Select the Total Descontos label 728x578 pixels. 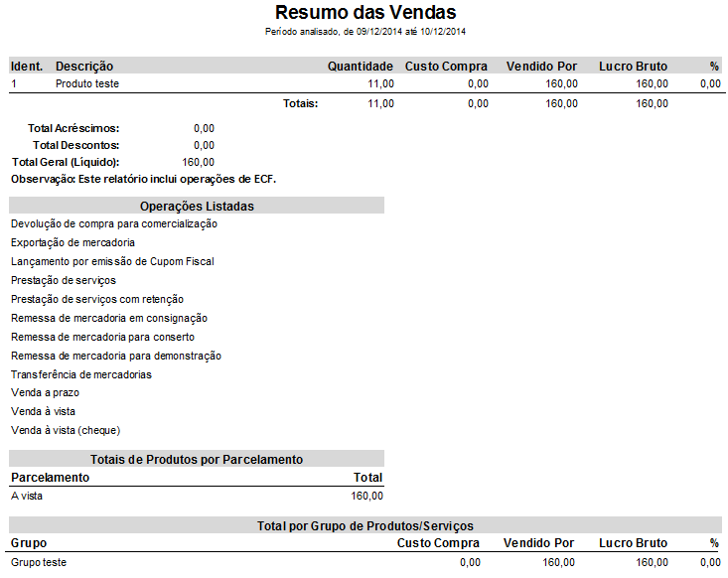[x=75, y=145]
